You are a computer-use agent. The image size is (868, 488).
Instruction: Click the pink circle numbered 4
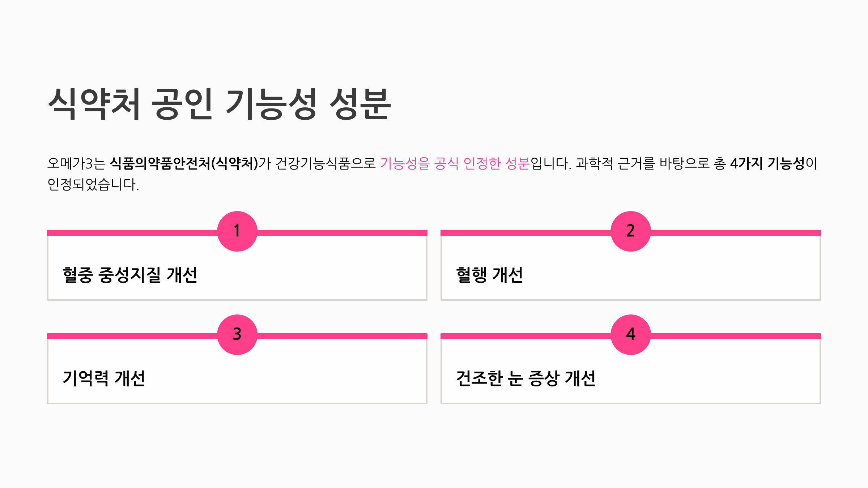click(631, 335)
